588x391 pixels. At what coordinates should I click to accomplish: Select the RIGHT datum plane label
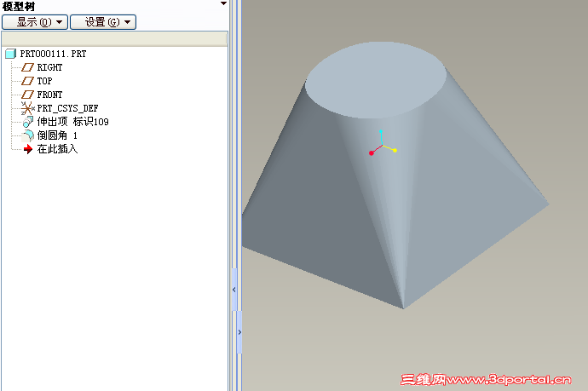pyautogui.click(x=49, y=67)
